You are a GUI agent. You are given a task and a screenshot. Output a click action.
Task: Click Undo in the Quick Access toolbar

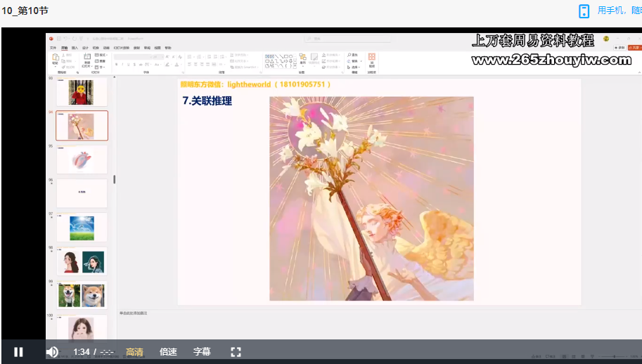(65, 39)
